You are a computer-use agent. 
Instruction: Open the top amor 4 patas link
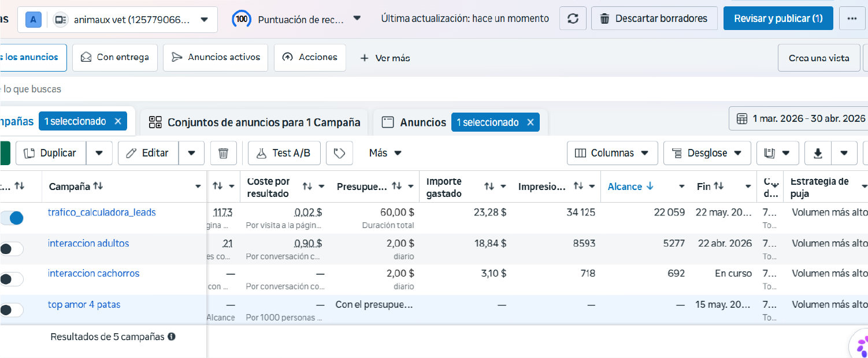[84, 304]
